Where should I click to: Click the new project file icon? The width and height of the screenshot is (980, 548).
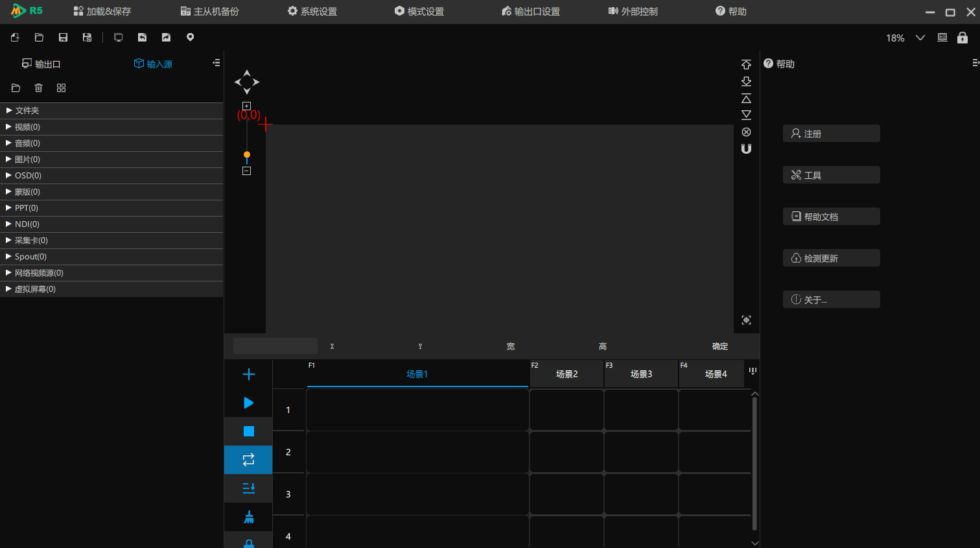[15, 38]
